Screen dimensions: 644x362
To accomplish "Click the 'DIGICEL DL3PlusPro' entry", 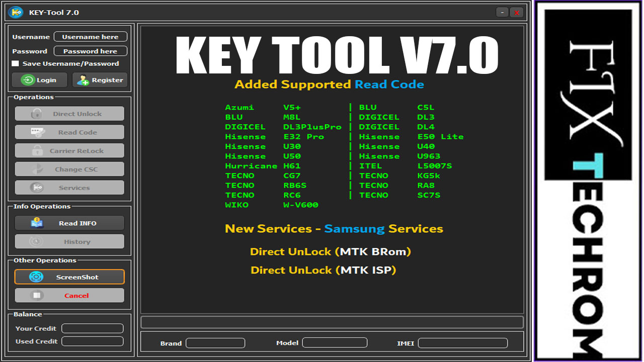I will click(283, 127).
